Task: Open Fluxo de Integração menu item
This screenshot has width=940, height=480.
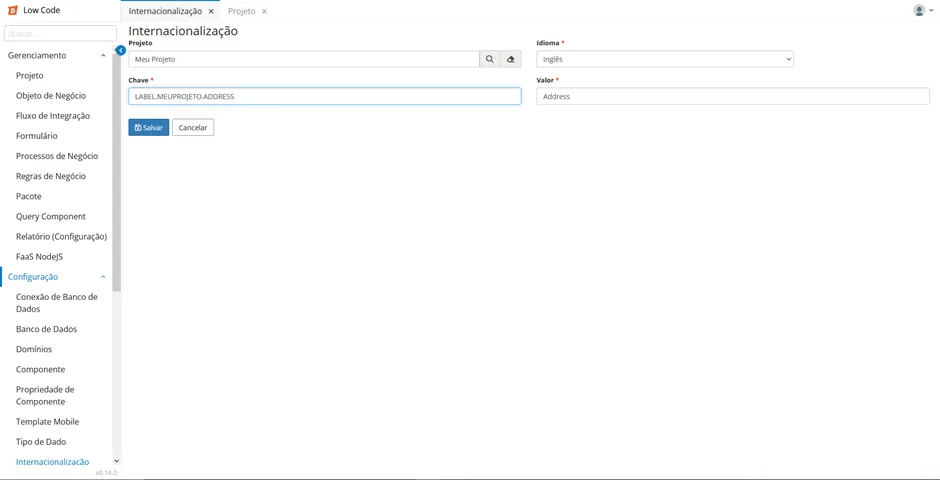Action: click(x=53, y=116)
